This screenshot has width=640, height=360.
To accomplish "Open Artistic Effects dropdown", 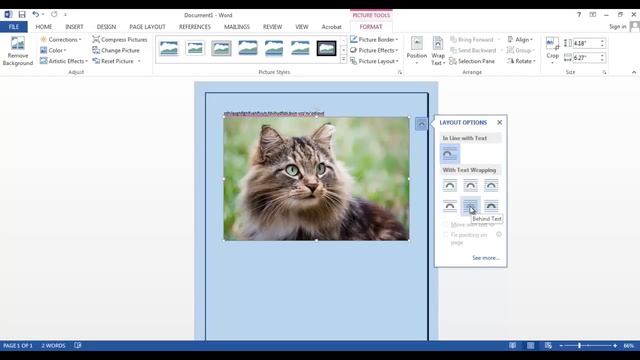I will [x=64, y=61].
